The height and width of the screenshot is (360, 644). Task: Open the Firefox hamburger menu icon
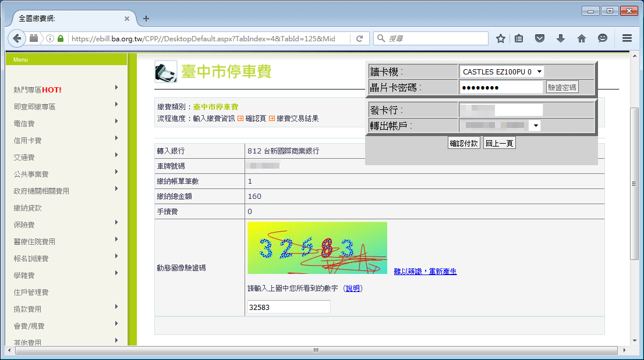point(627,38)
